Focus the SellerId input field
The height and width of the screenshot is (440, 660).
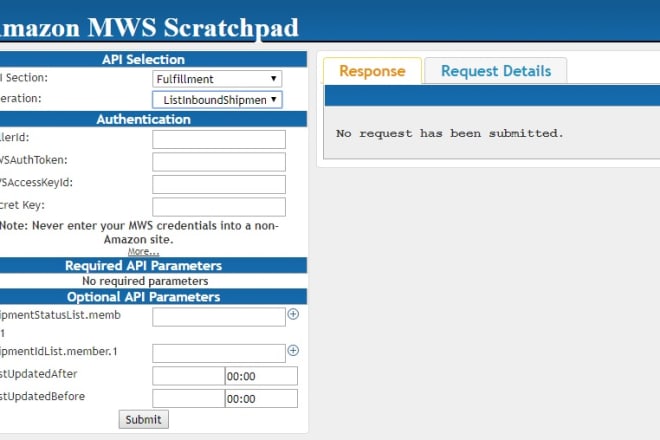point(219,139)
